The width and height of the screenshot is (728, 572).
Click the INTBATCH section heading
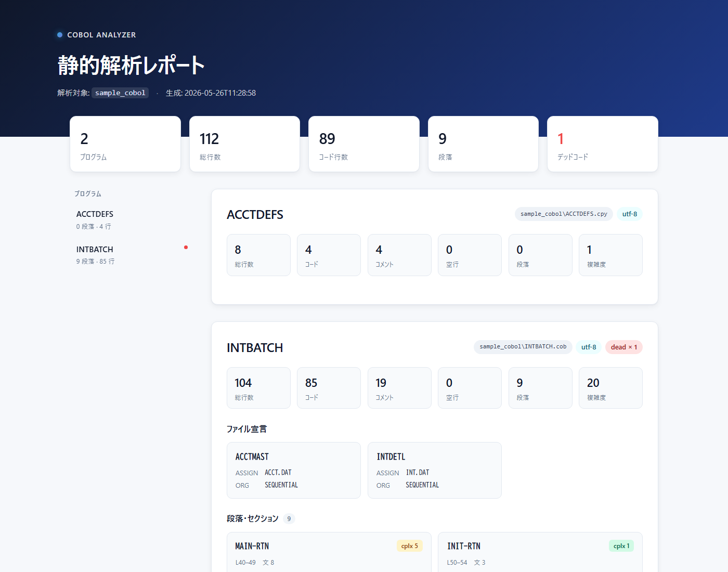255,348
